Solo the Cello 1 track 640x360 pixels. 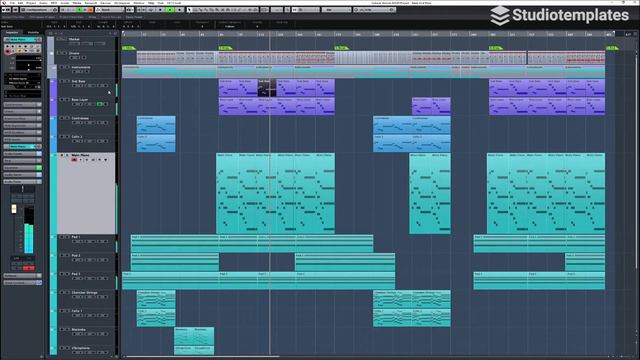point(67,311)
